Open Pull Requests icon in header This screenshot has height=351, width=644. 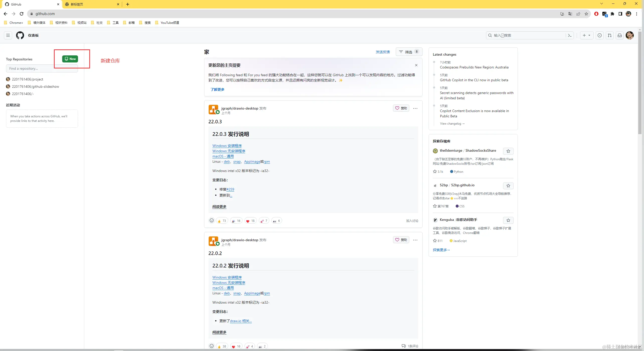610,35
